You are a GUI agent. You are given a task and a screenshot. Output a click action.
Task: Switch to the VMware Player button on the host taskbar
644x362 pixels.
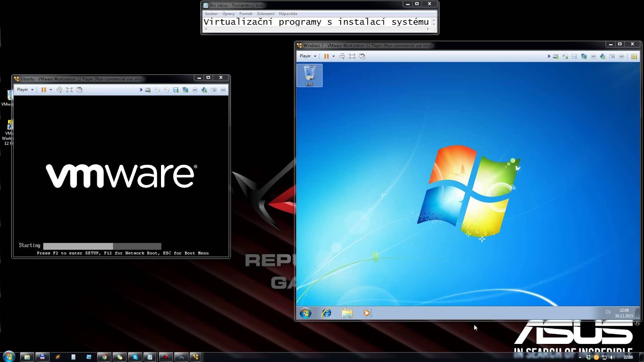click(195, 357)
